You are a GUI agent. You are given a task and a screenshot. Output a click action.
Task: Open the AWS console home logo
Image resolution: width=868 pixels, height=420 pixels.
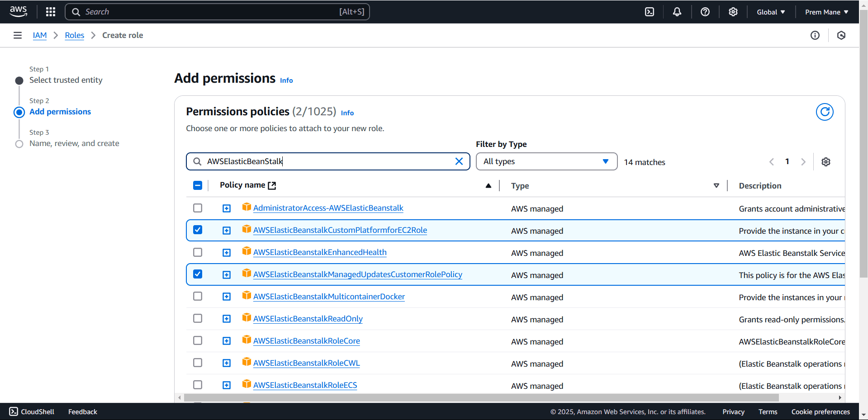pyautogui.click(x=19, y=12)
